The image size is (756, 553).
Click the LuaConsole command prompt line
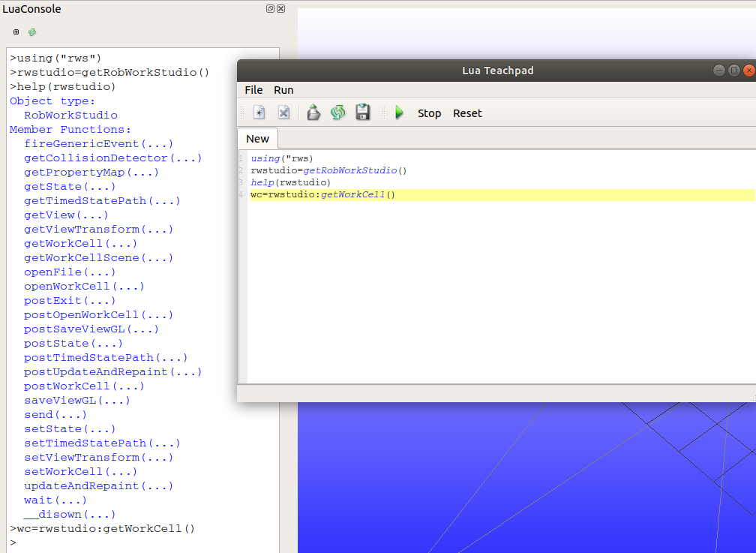(x=142, y=542)
